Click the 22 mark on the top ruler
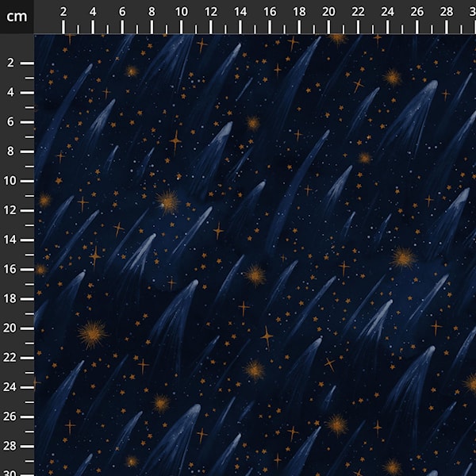The width and height of the screenshot is (476, 476). [358, 12]
